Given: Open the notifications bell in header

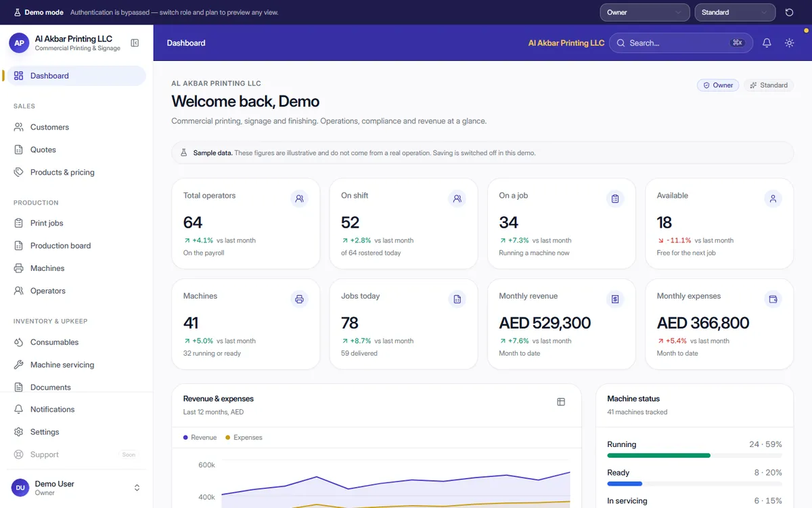Looking at the screenshot, I should [767, 43].
